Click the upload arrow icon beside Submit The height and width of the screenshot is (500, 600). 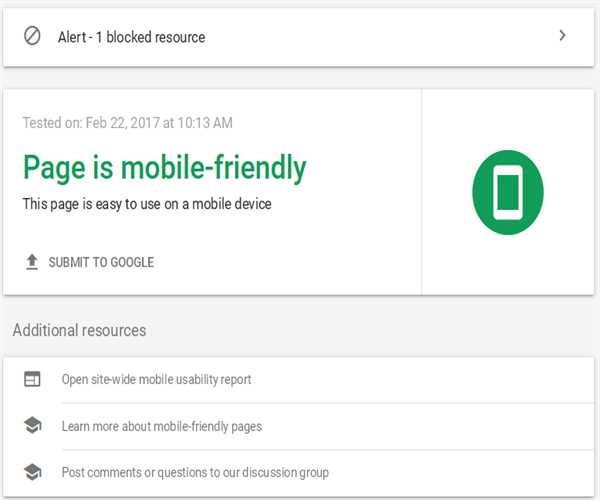pyautogui.click(x=32, y=262)
